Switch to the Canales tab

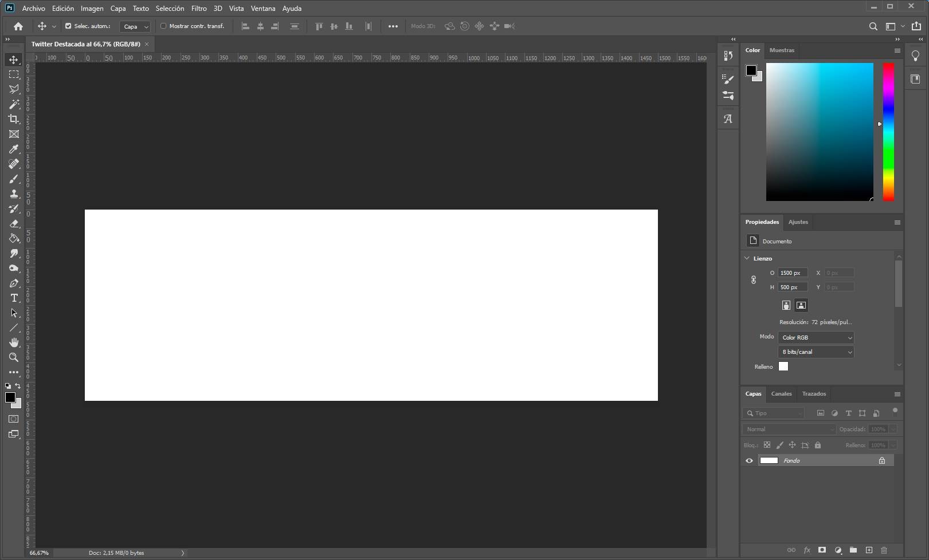coord(781,394)
